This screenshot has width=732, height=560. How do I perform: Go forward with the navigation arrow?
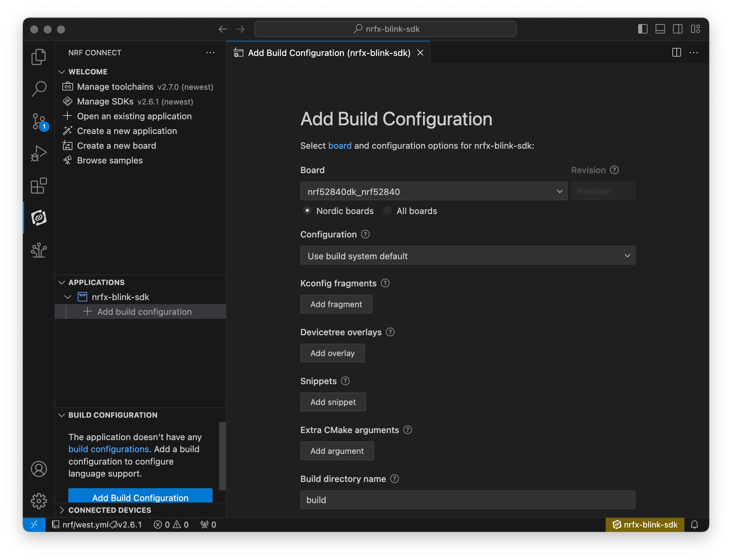pos(240,29)
